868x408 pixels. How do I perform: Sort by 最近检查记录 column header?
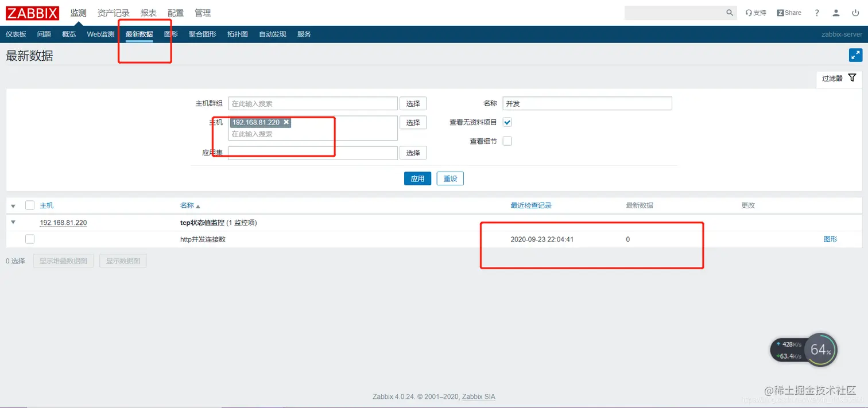tap(531, 205)
